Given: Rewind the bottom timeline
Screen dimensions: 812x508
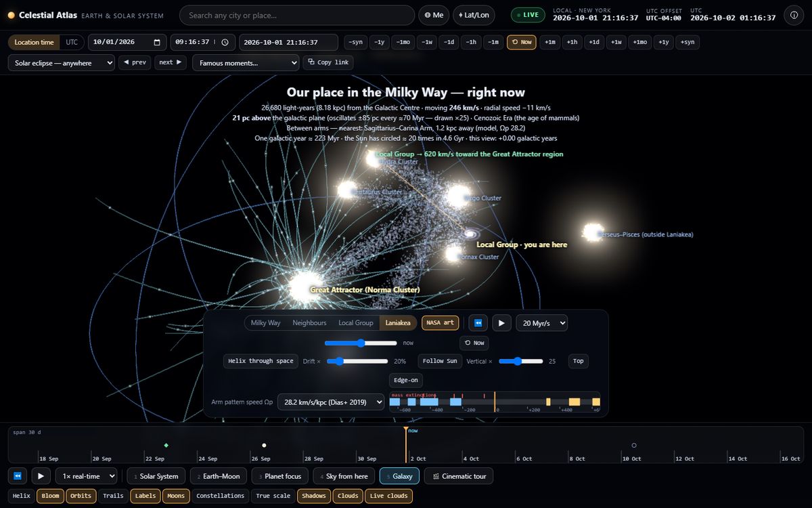Looking at the screenshot, I should [x=17, y=476].
